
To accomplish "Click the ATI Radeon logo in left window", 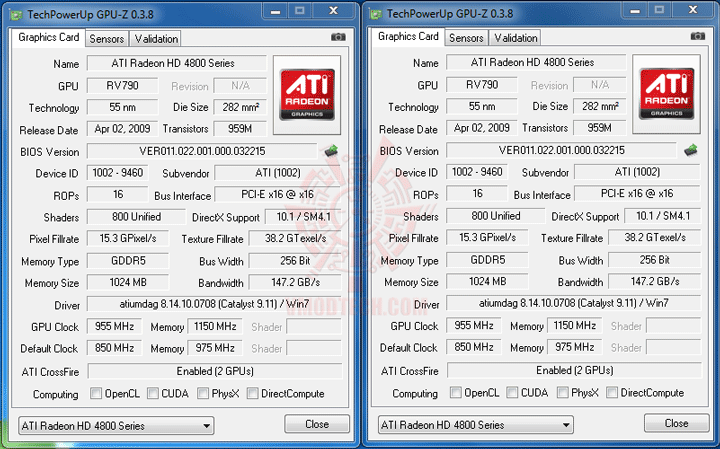I will 307,95.
